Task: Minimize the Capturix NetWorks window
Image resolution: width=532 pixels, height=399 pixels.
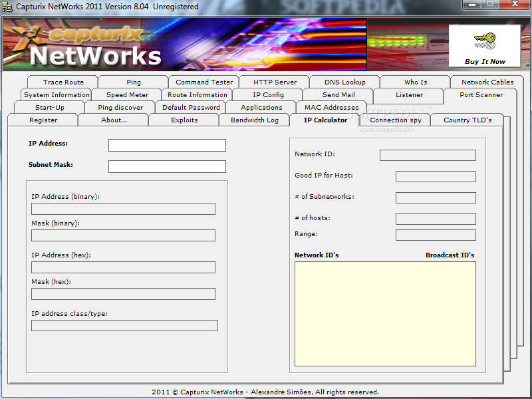Action: point(472,5)
